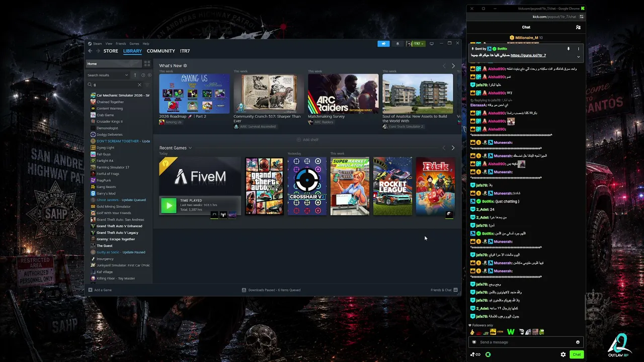Select Chained Together in library list
This screenshot has width=644, height=362.
pyautogui.click(x=110, y=102)
